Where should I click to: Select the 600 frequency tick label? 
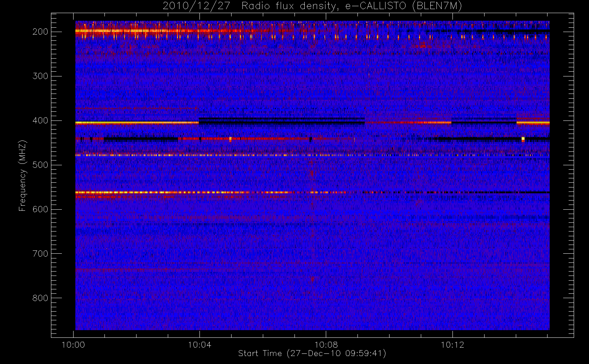[x=40, y=209]
